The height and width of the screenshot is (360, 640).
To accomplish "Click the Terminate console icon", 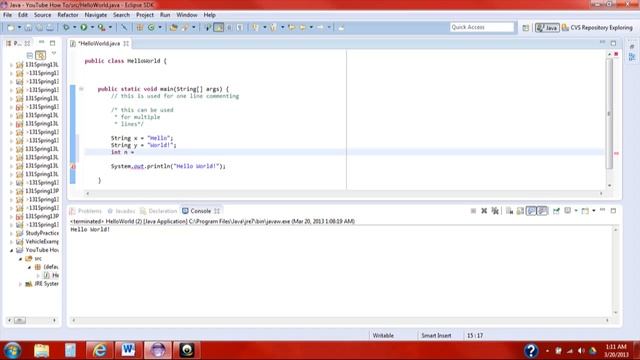I will pos(473,211).
